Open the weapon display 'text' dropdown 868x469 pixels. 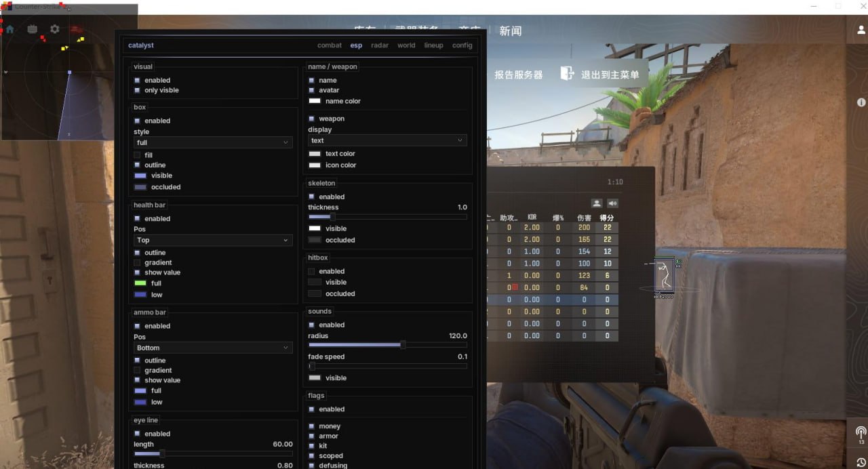pos(387,140)
